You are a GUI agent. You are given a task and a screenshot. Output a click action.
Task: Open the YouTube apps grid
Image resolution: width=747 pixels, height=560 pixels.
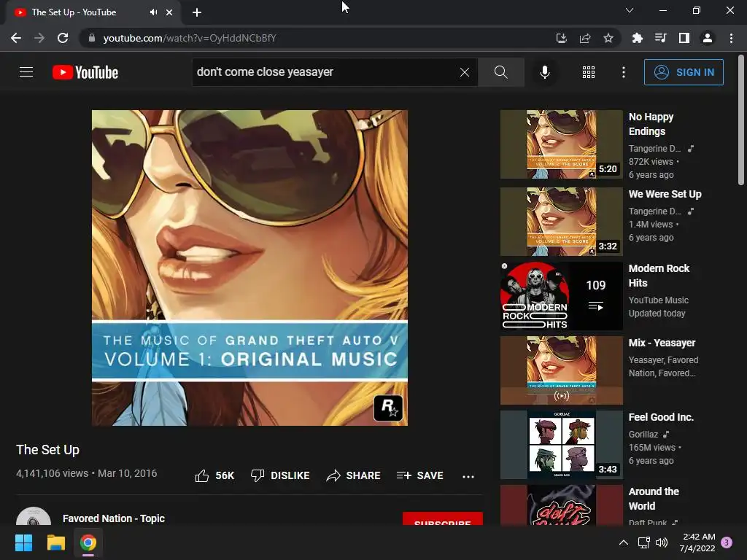tap(589, 72)
